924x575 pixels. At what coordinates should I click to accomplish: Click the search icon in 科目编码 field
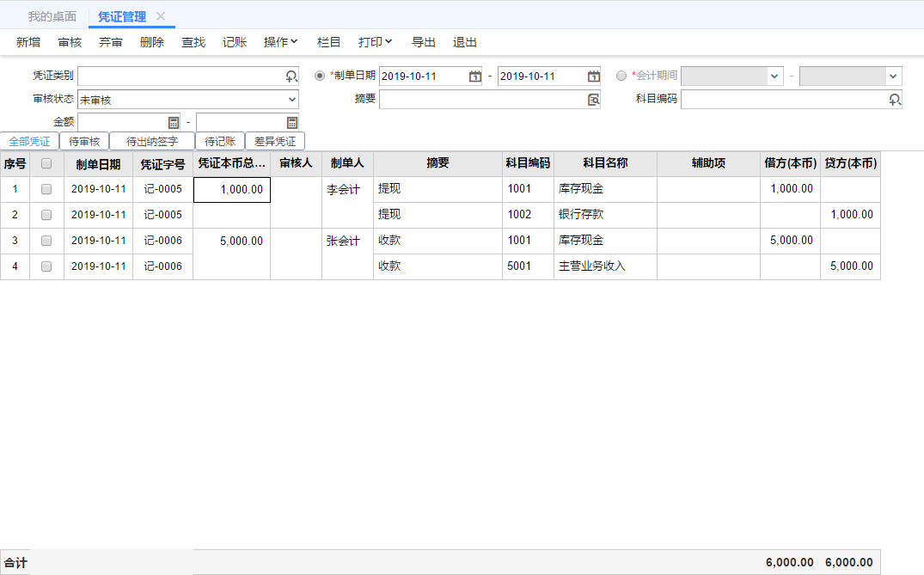[895, 100]
